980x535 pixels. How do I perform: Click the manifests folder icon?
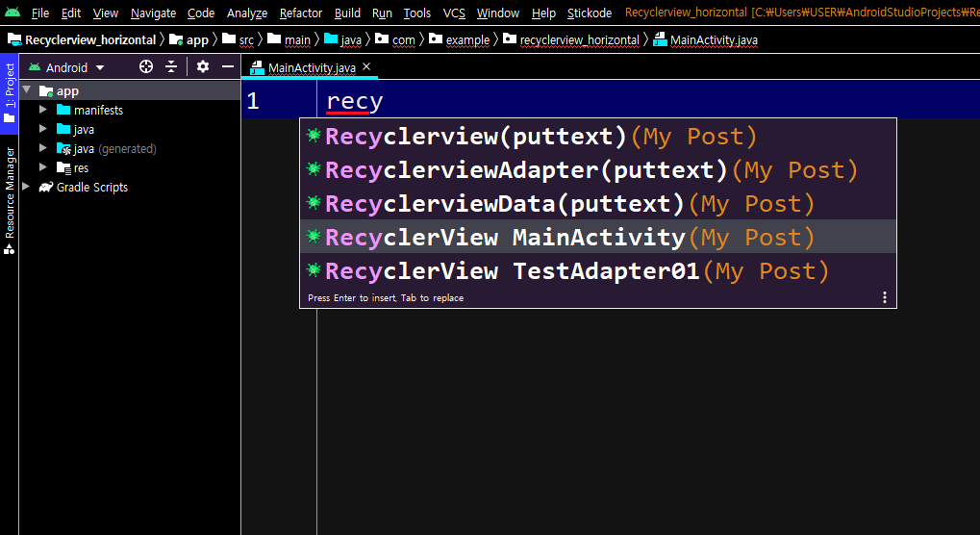pyautogui.click(x=63, y=110)
